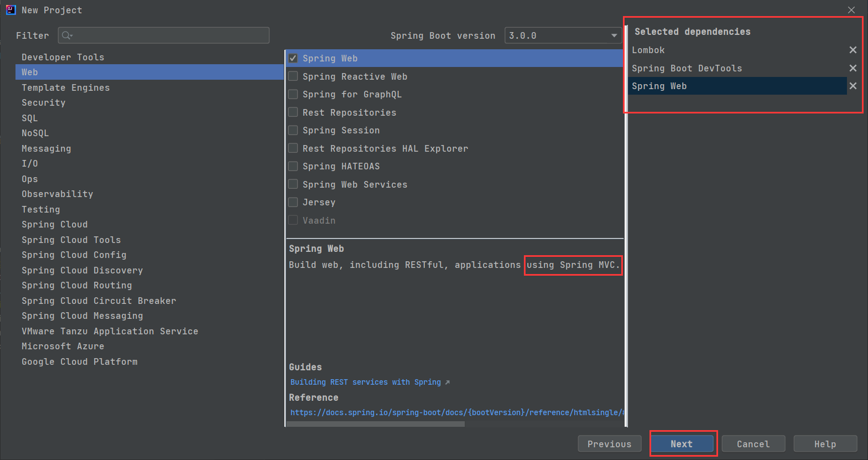Enable Spring for GraphQL dependency

pyautogui.click(x=293, y=94)
